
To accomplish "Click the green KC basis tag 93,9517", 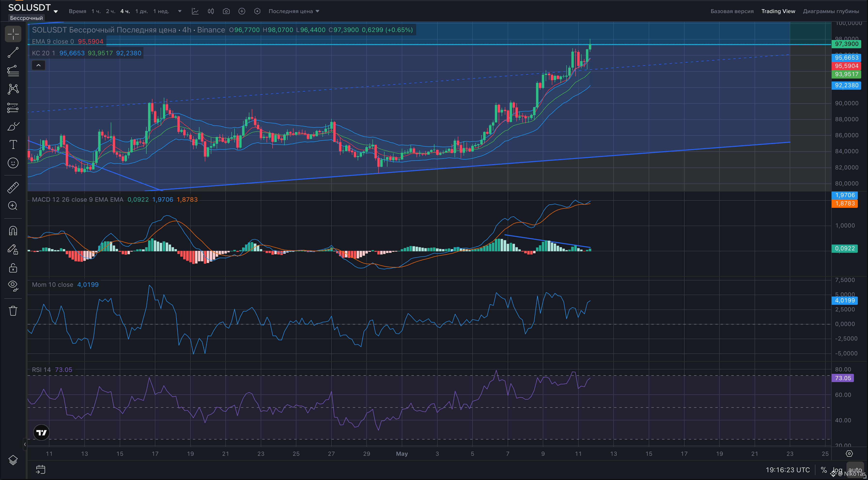I will pyautogui.click(x=846, y=74).
